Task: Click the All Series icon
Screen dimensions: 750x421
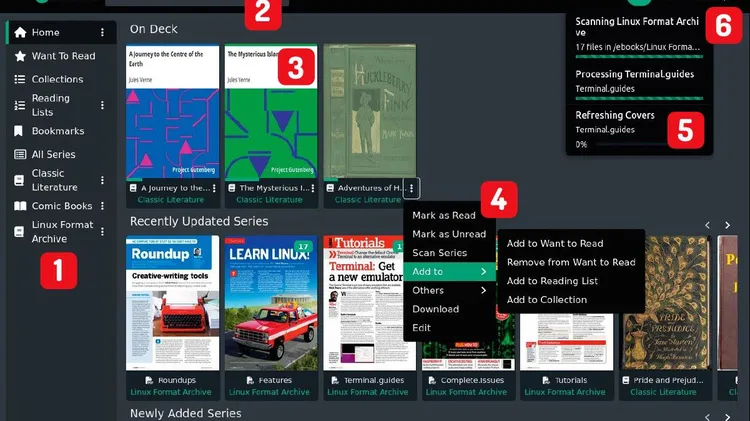Action: click(x=20, y=154)
